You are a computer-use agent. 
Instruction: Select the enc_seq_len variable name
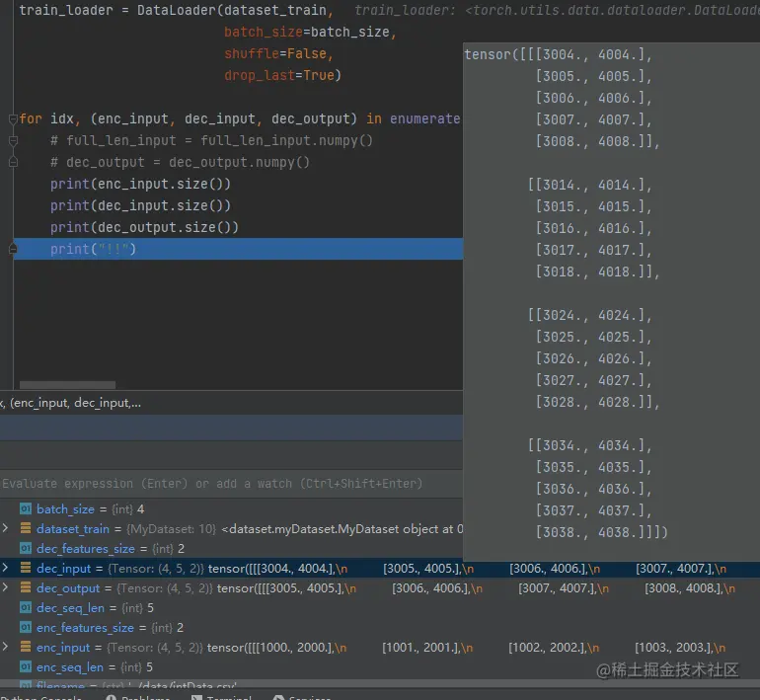tap(70, 667)
